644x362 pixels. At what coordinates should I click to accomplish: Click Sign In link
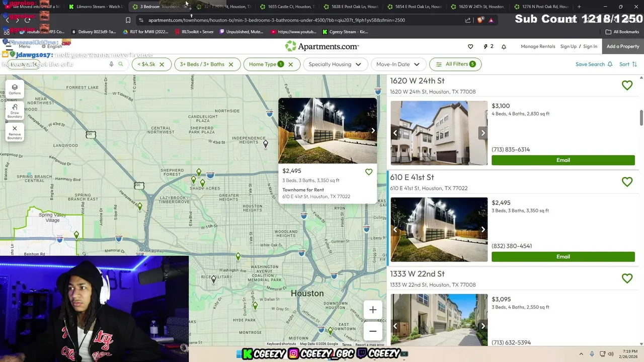click(x=590, y=46)
